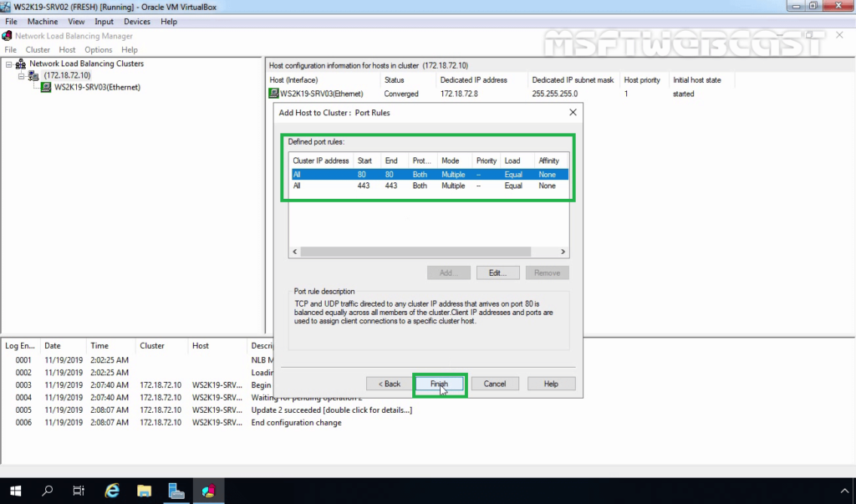Cancel the Add Host to Cluster wizard

click(x=495, y=384)
